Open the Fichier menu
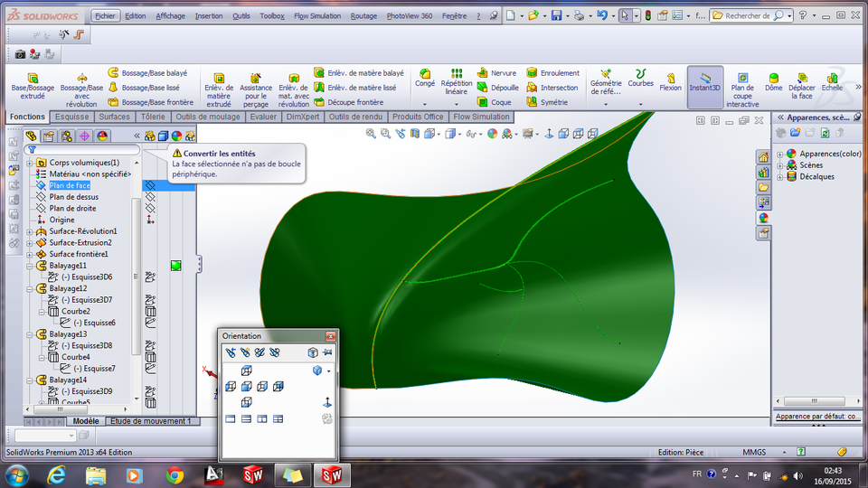The image size is (868, 488). [x=105, y=16]
